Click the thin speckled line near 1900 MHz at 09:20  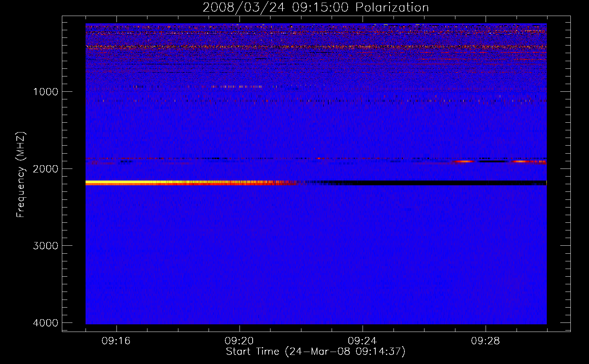tap(239, 158)
